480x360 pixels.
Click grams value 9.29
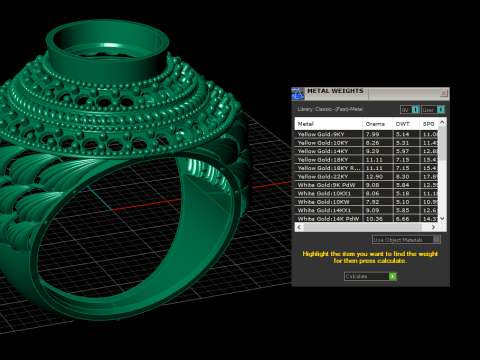(x=372, y=151)
